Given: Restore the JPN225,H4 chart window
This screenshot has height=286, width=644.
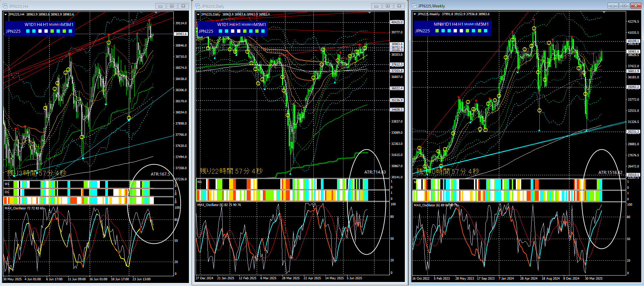Looking at the screenshot, I should (172, 6).
